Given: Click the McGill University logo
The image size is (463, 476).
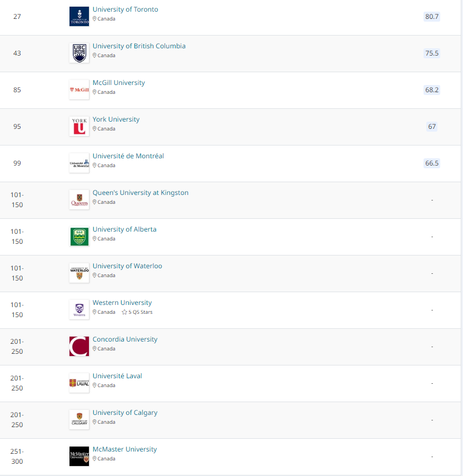Looking at the screenshot, I should (x=79, y=90).
